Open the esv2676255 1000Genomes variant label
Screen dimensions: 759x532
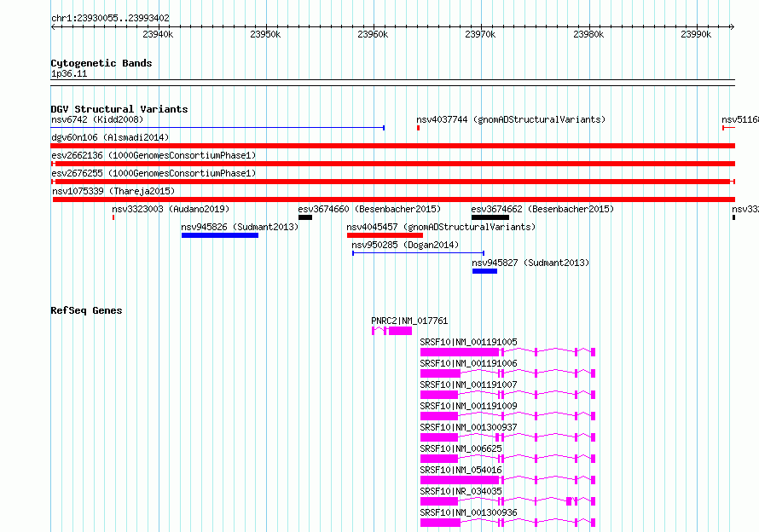click(x=154, y=173)
